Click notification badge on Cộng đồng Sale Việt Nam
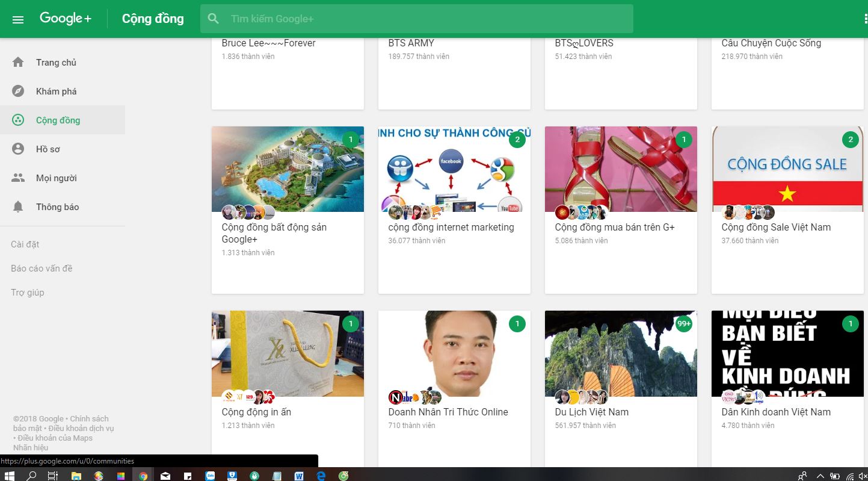 tap(851, 140)
